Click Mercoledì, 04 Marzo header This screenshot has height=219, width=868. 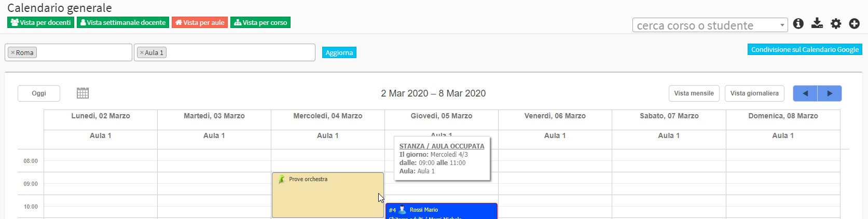click(x=328, y=116)
